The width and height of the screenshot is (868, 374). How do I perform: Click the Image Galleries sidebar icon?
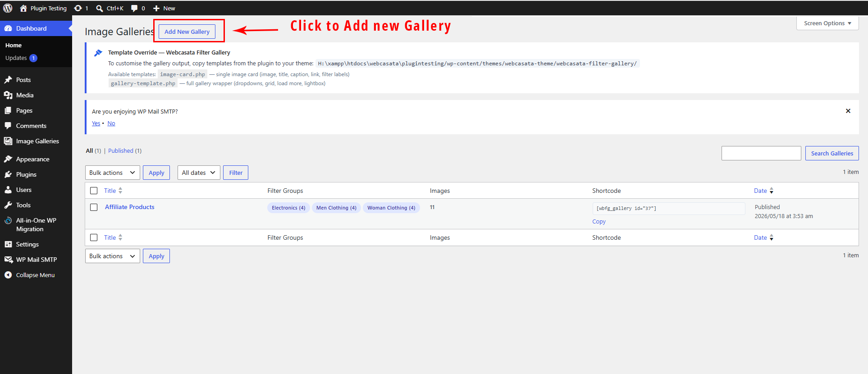pos(8,141)
